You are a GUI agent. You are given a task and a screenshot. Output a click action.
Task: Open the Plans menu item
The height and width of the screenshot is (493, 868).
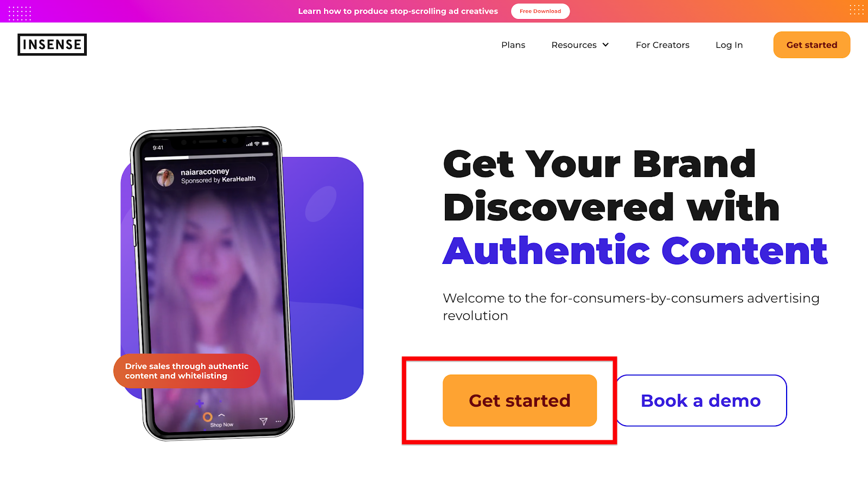[513, 45]
